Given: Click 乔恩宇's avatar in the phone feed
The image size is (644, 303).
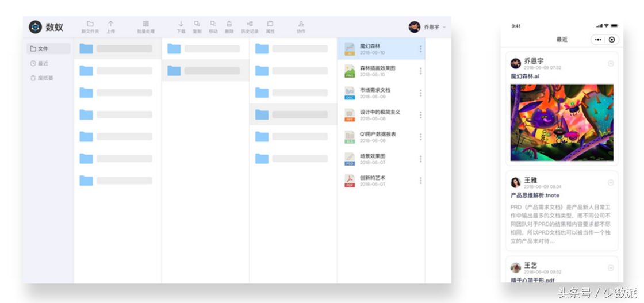Looking at the screenshot, I should point(516,63).
